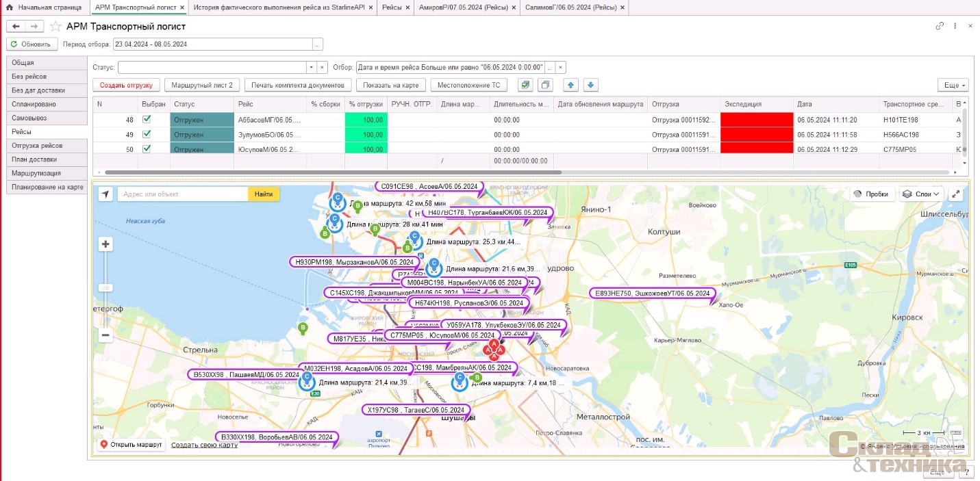Image resolution: width=980 pixels, height=481 pixels.
Task: Expand the Слои map layers dropdown
Action: [x=921, y=194]
